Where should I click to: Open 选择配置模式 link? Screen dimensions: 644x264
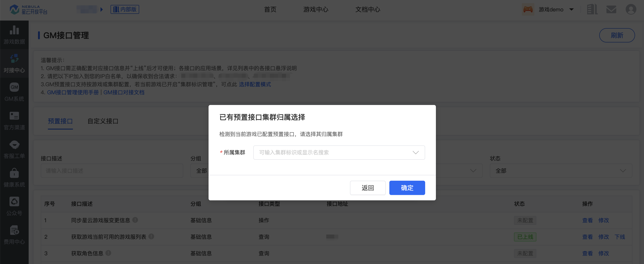click(255, 84)
